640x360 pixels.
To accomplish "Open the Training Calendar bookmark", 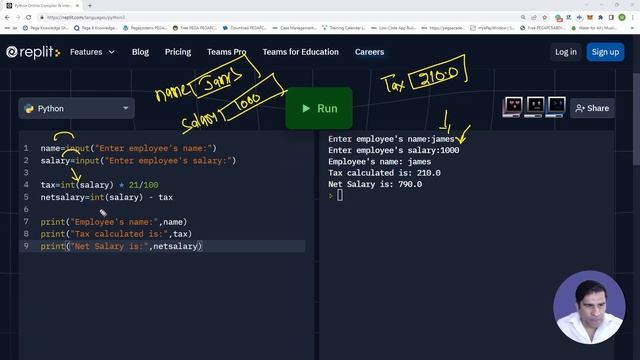I will (344, 28).
